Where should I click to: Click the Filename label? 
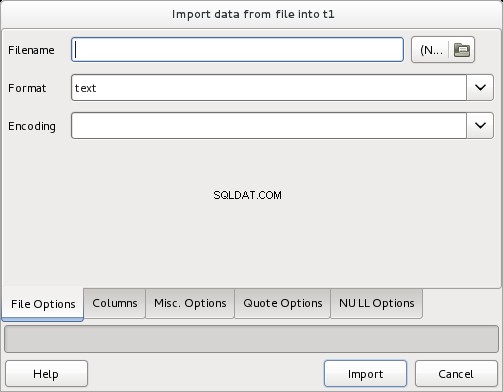31,50
